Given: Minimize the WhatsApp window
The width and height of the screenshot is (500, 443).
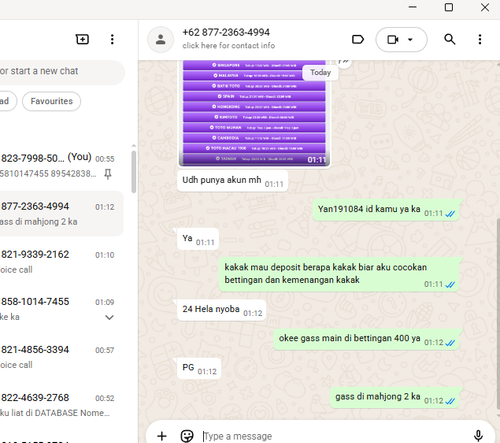Looking at the screenshot, I should [413, 7].
